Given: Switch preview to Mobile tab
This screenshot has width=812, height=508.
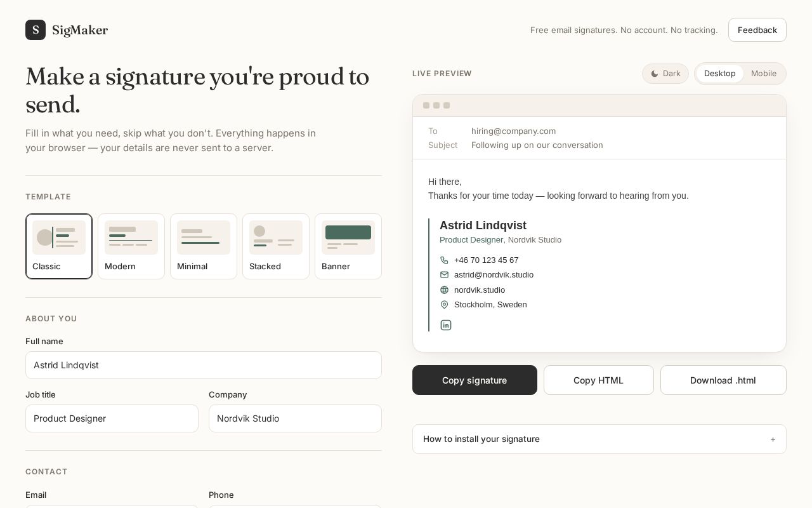Looking at the screenshot, I should pyautogui.click(x=764, y=74).
